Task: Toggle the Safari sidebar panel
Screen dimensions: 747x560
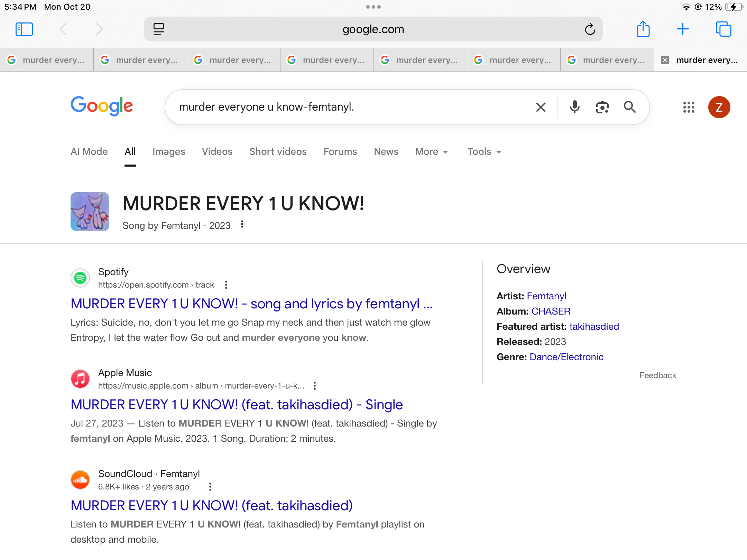Action: point(24,29)
